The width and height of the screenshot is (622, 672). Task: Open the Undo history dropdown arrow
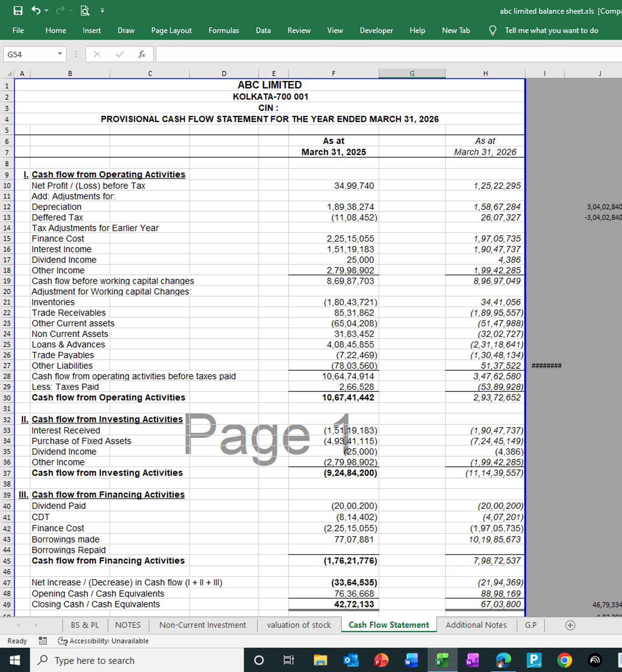coord(46,10)
